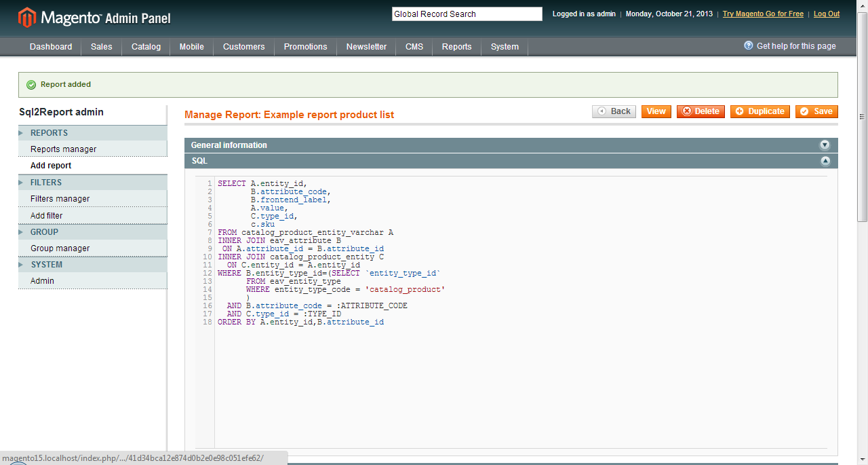Open the Dashboard menu
868x465 pixels.
(x=51, y=47)
